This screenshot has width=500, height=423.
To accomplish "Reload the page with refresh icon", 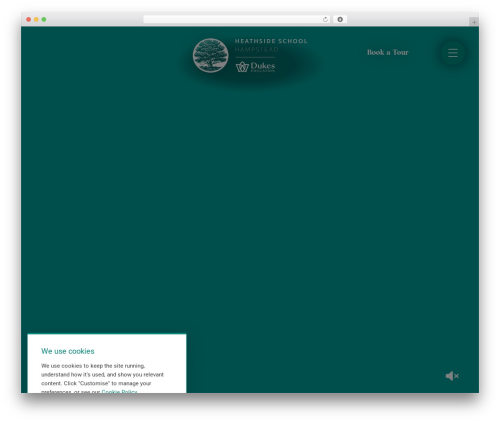I will (x=325, y=19).
